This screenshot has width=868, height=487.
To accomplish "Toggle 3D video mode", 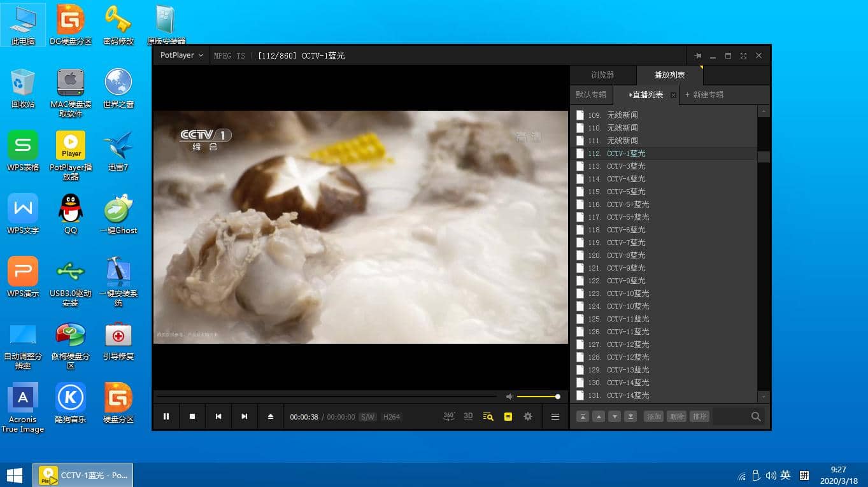I will tap(468, 416).
